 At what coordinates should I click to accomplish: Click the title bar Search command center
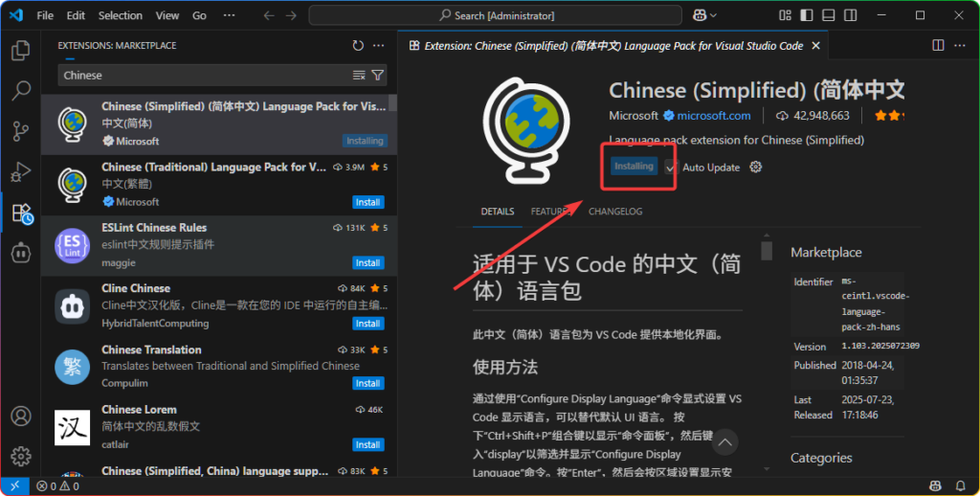pos(496,15)
